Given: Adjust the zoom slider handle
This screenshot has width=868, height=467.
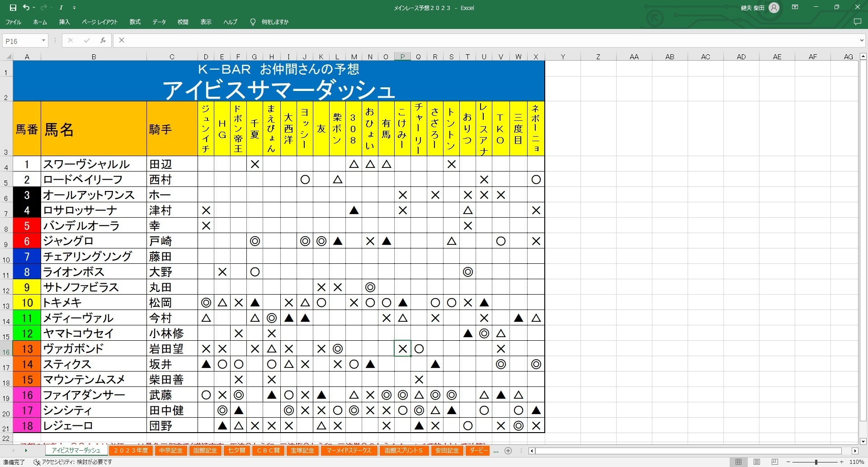Looking at the screenshot, I should (816, 462).
